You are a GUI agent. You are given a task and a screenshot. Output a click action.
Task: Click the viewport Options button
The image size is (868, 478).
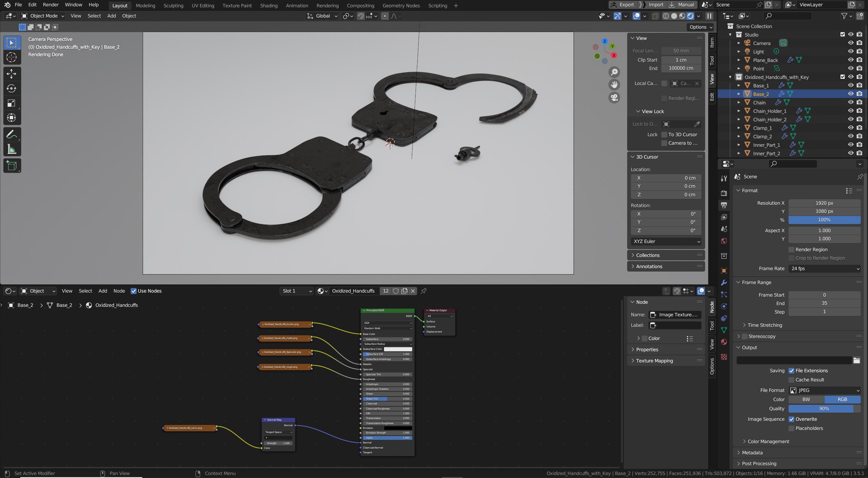(700, 27)
